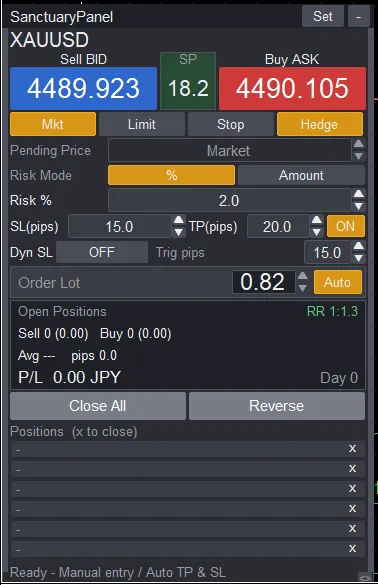Decrease TP pips with down arrow
Viewport: 378px width, 585px height.
(316, 232)
